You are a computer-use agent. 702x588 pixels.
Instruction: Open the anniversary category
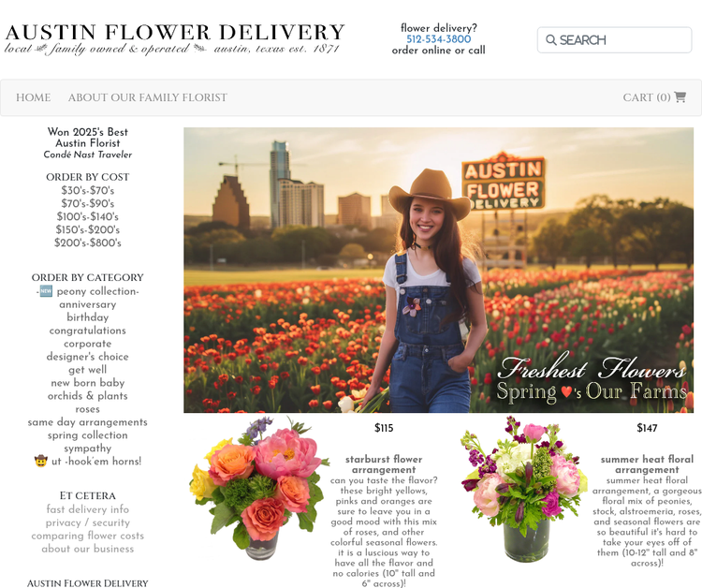(88, 304)
